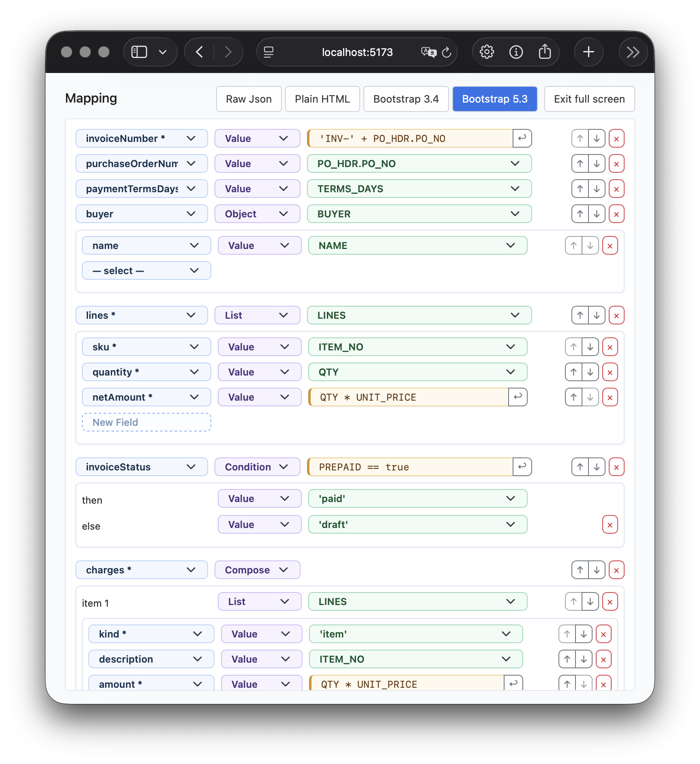Open the charges Compose type dropdown
The image size is (700, 764).
tap(257, 570)
